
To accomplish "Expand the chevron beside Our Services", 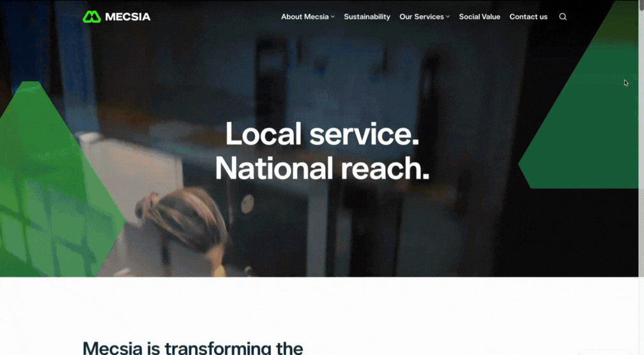I will pyautogui.click(x=448, y=17).
